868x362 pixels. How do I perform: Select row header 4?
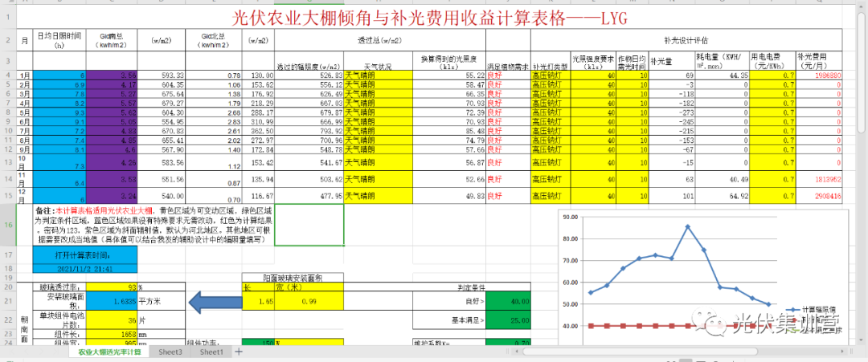pos(8,75)
